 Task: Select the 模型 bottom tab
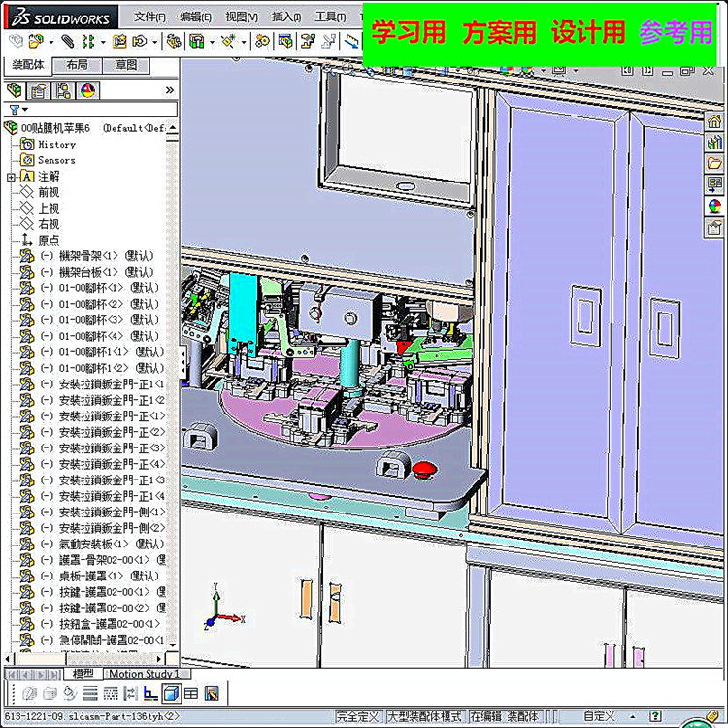[83, 674]
